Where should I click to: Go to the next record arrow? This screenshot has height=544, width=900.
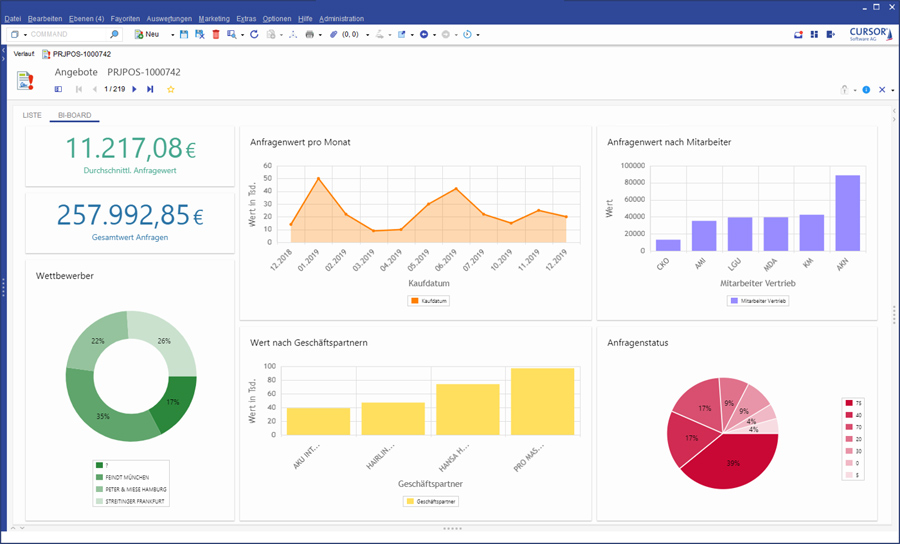(x=135, y=89)
